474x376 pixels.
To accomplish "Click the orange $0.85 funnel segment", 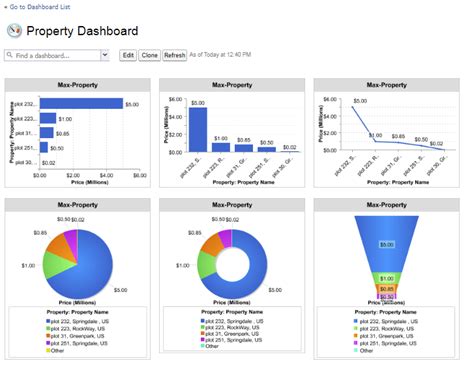I will coord(387,289).
